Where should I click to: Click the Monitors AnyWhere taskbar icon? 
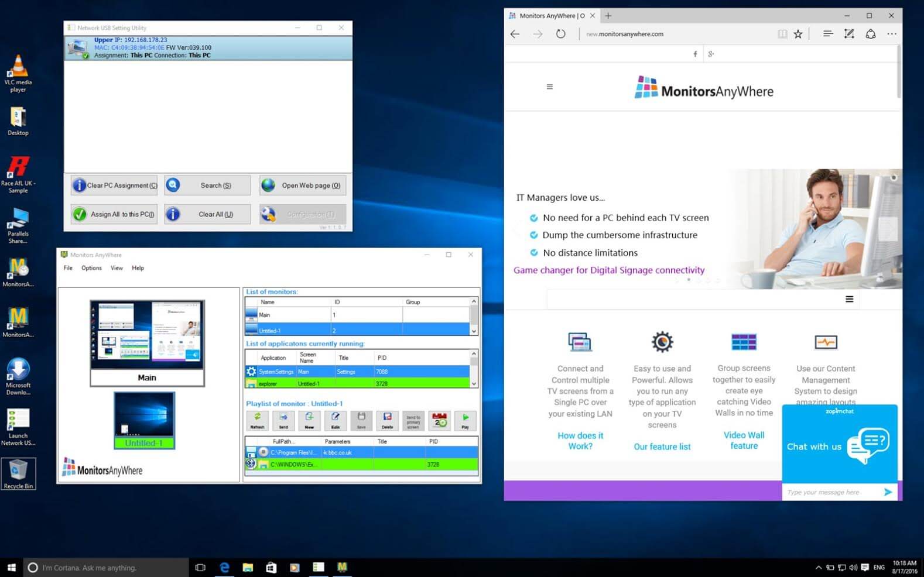[342, 567]
